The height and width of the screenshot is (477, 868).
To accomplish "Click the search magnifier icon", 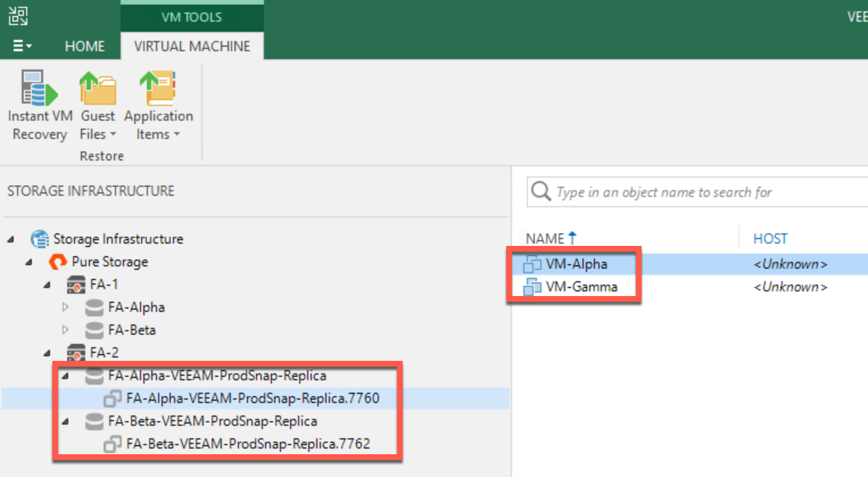I will pyautogui.click(x=540, y=191).
